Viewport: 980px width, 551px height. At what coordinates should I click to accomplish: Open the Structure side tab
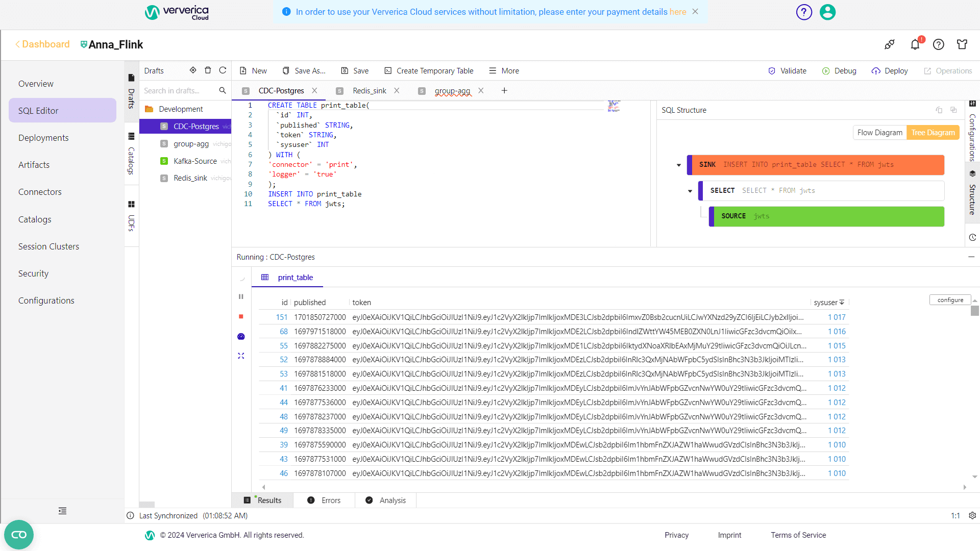click(x=972, y=193)
